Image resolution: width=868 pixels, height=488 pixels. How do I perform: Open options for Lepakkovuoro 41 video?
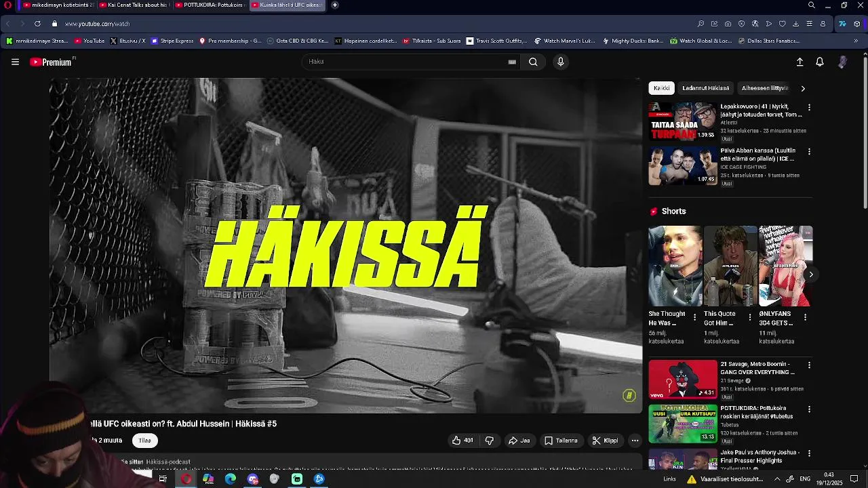click(808, 107)
